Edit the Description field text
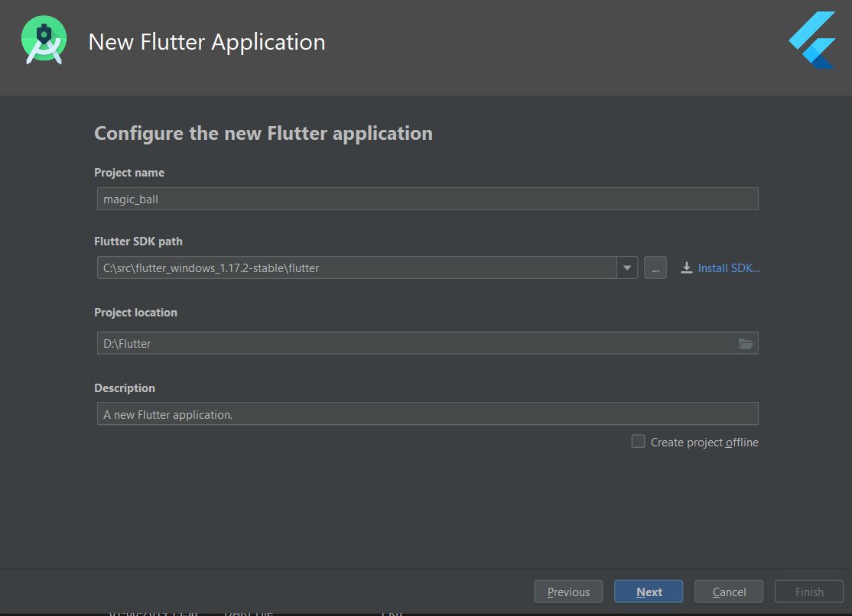This screenshot has height=616, width=852. point(428,414)
